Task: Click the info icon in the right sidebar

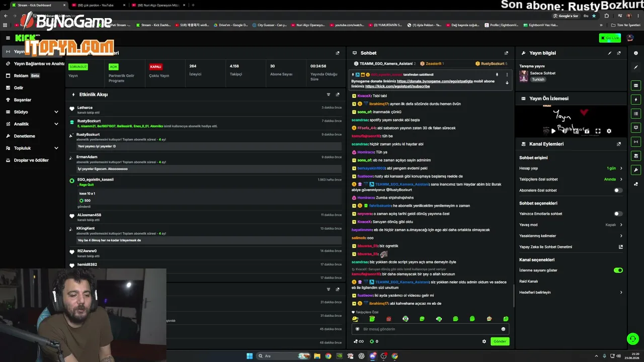Action: (x=636, y=53)
